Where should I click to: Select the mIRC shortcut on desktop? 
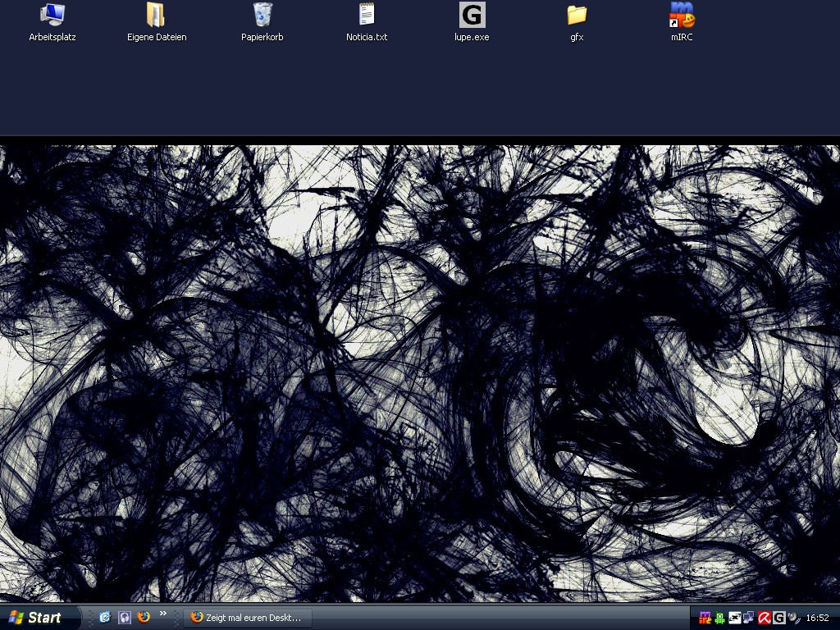click(682, 16)
